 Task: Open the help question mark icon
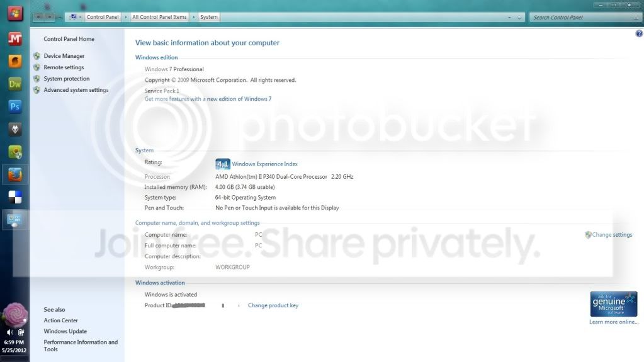(x=639, y=34)
